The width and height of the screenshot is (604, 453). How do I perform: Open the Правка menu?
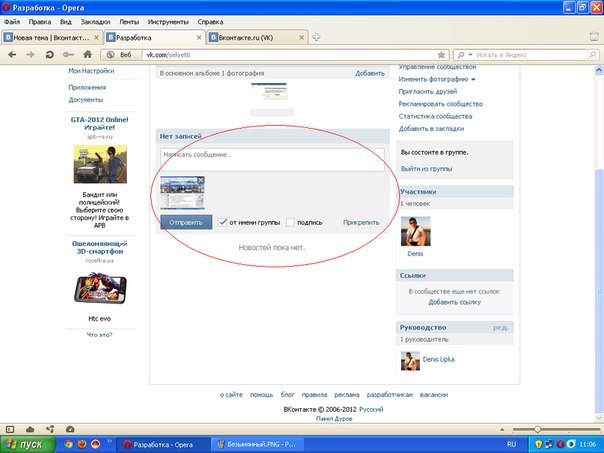click(40, 22)
